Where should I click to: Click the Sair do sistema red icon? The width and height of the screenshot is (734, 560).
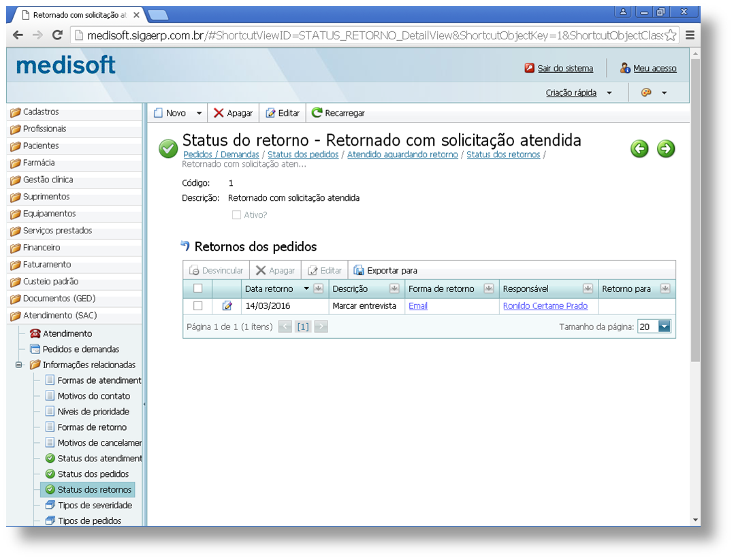coord(528,68)
